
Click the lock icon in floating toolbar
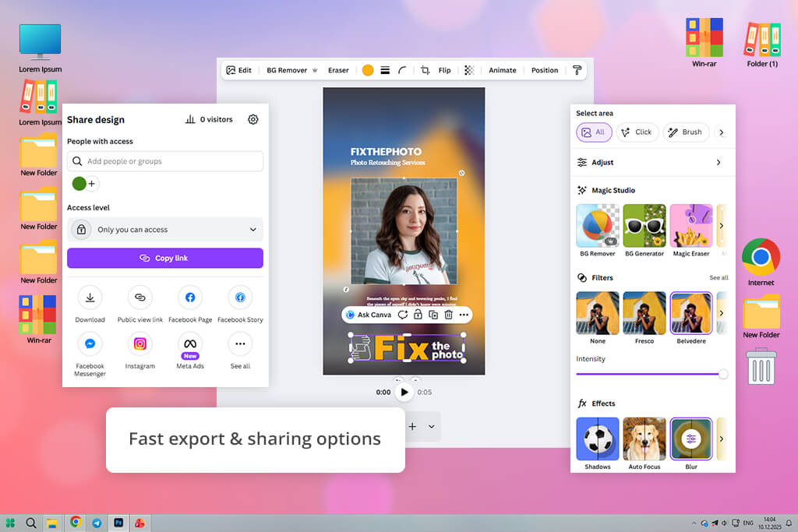pos(418,315)
